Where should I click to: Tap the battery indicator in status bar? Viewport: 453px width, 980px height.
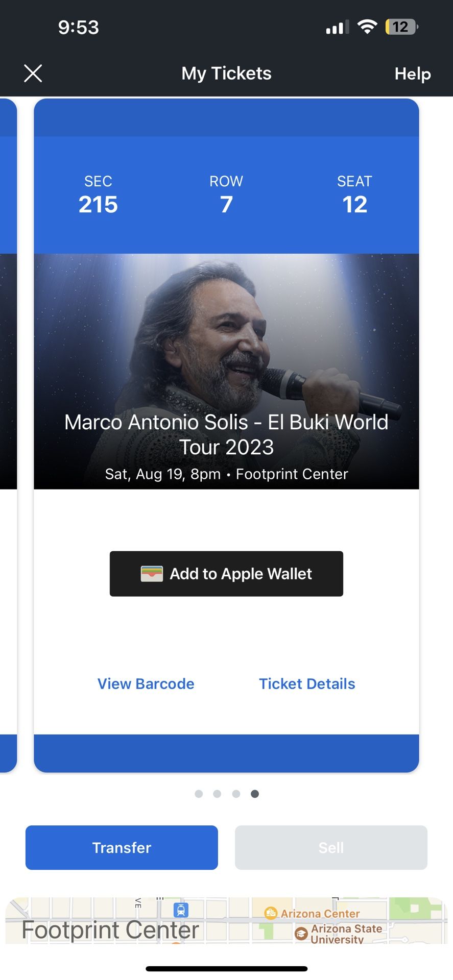point(401,27)
